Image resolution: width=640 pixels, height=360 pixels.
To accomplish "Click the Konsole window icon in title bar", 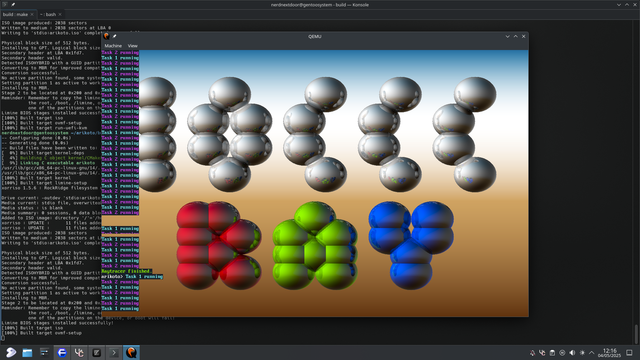I will 5,4.
